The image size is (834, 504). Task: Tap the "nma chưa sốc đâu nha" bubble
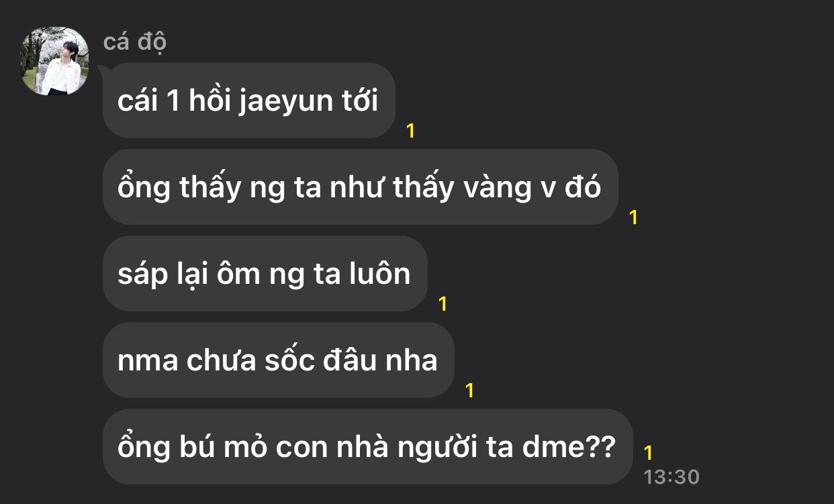coord(279,360)
